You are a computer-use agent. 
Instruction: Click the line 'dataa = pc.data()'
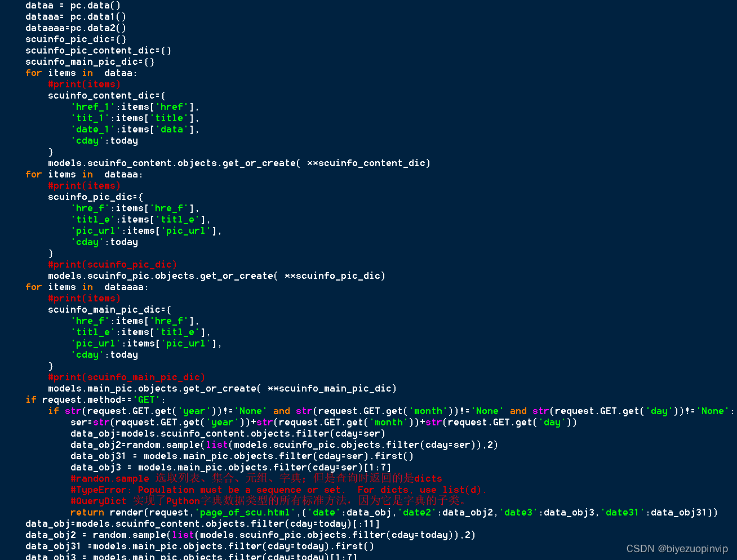point(73,6)
